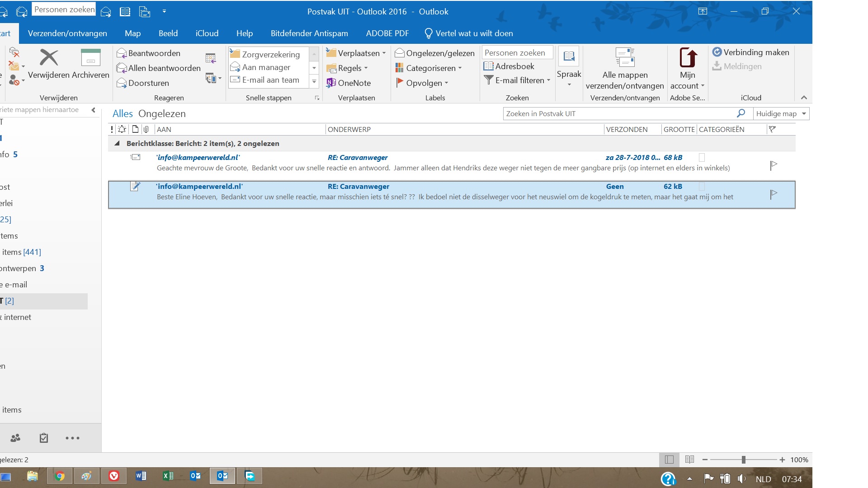The height and width of the screenshot is (488, 868).
Task: Click the Forward icon in quick access toolbar
Action: tap(106, 12)
